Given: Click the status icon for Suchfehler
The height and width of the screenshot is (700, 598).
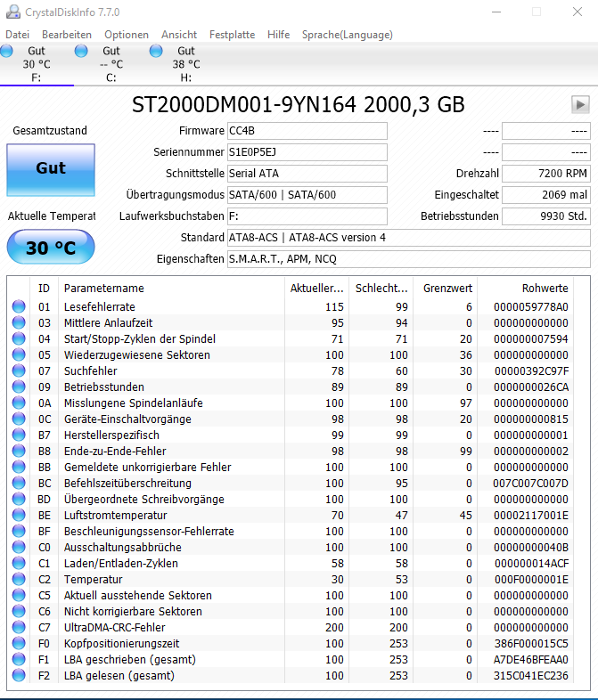Looking at the screenshot, I should (x=19, y=371).
